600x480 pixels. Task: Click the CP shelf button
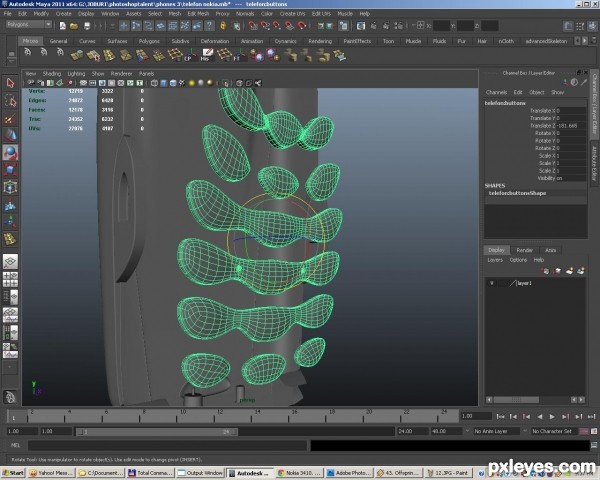coord(190,55)
